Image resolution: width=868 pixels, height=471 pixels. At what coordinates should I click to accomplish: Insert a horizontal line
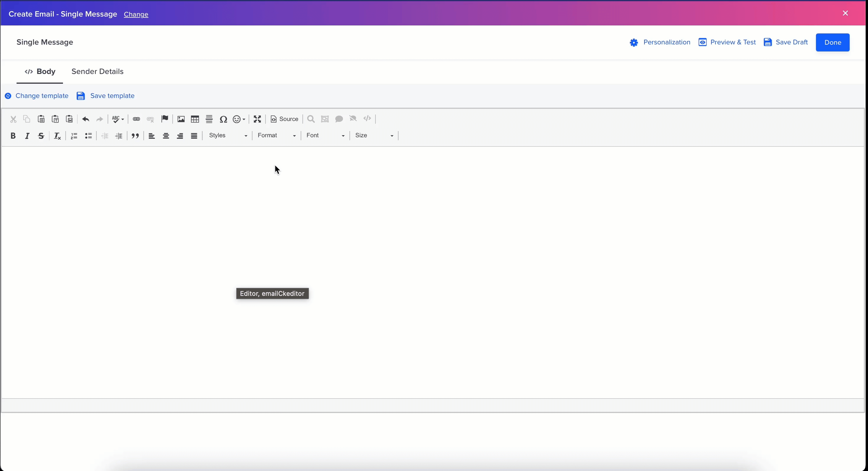pos(209,119)
